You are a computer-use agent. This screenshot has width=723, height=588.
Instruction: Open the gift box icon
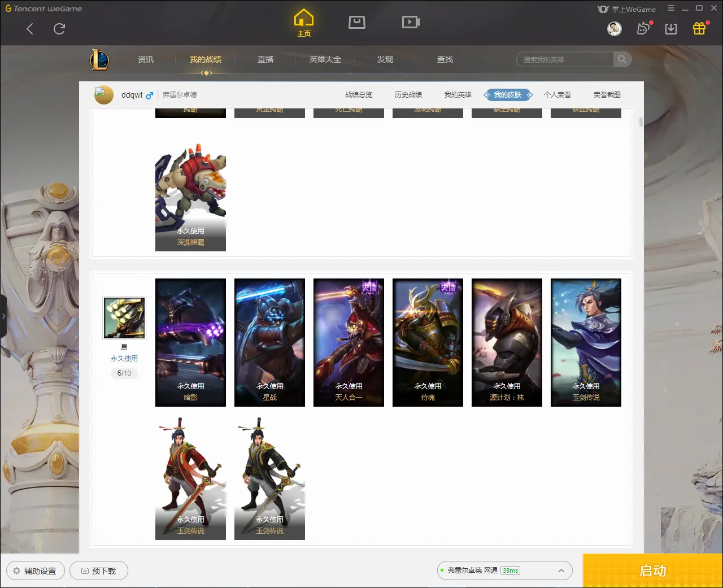tap(699, 28)
